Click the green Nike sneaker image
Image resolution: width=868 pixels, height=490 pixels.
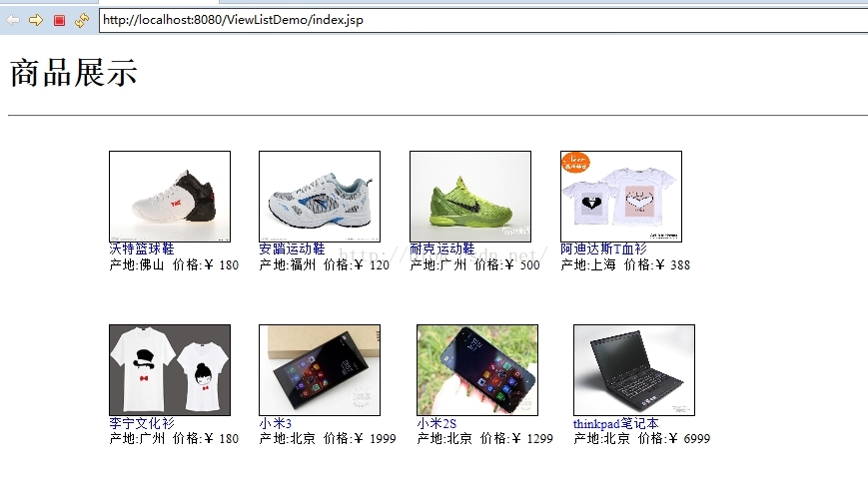470,197
